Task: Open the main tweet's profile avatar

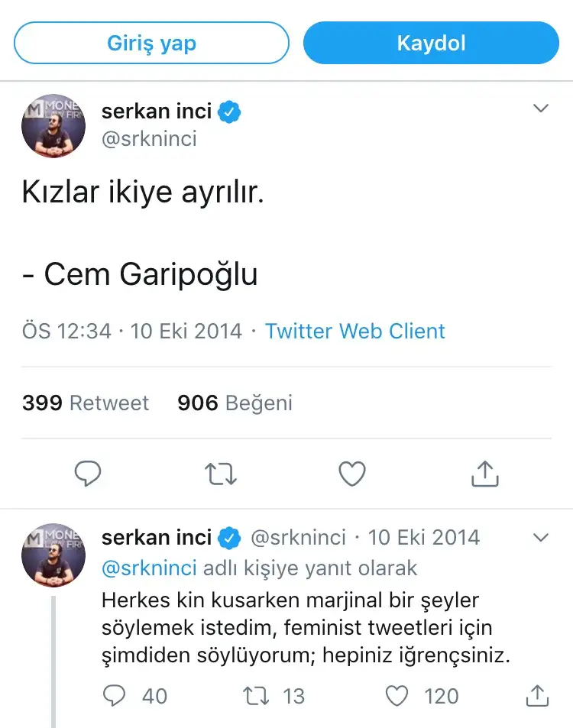Action: (x=53, y=127)
